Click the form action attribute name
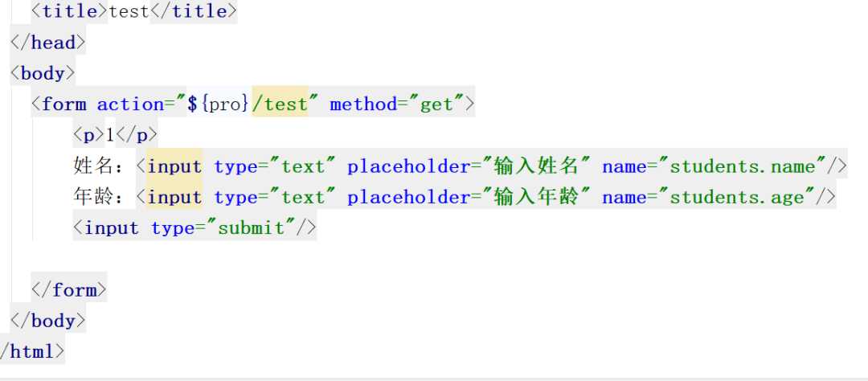The image size is (868, 381). point(130,104)
